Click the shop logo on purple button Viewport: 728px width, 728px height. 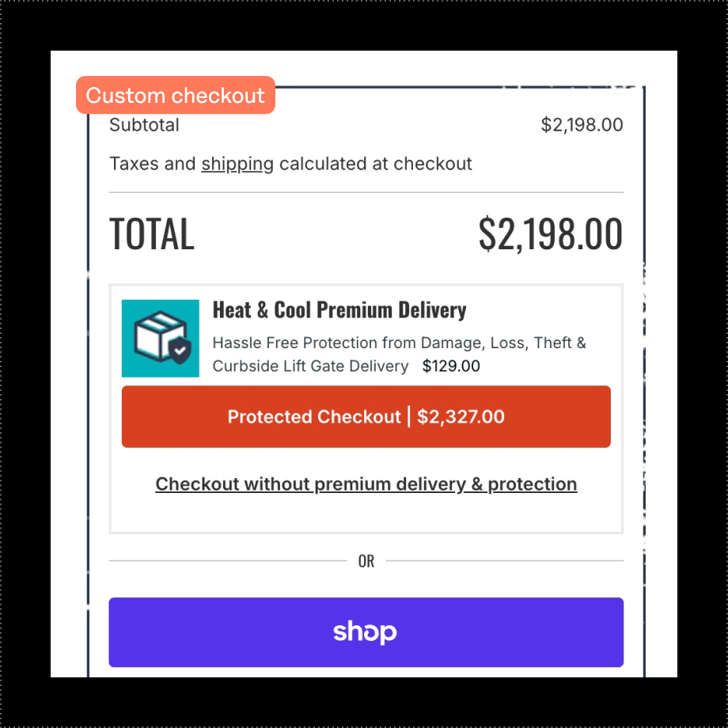[365, 632]
